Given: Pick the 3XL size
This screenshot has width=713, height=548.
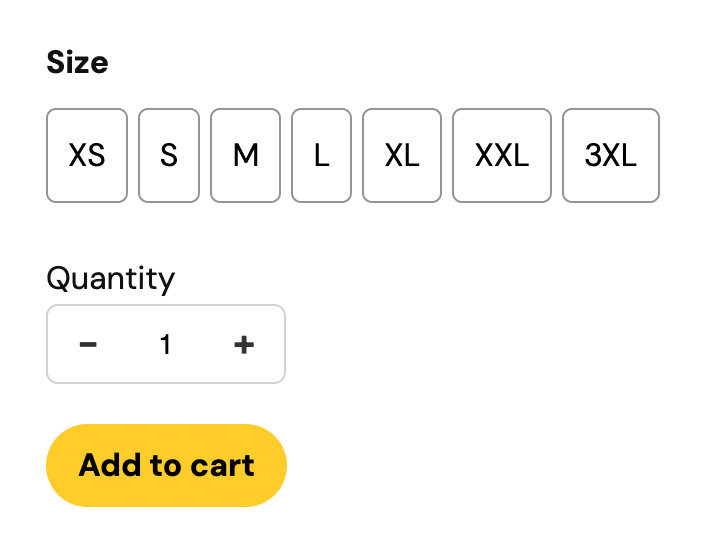Looking at the screenshot, I should 611,156.
